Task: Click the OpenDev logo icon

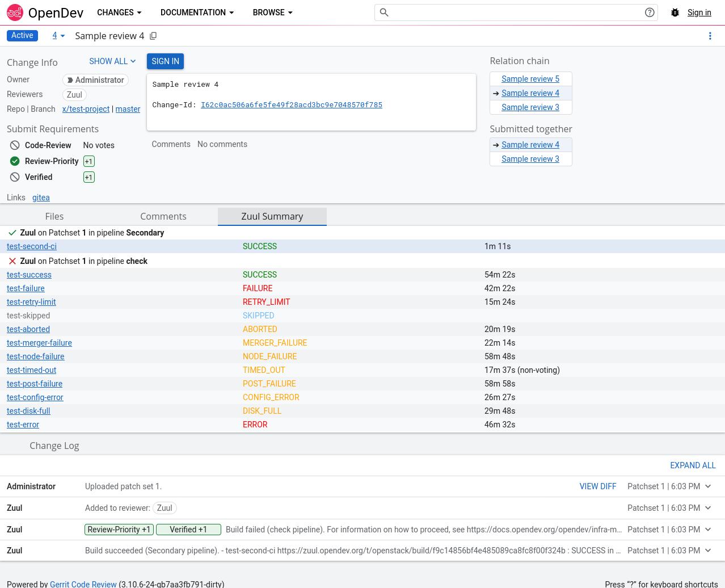Action: pos(15,12)
